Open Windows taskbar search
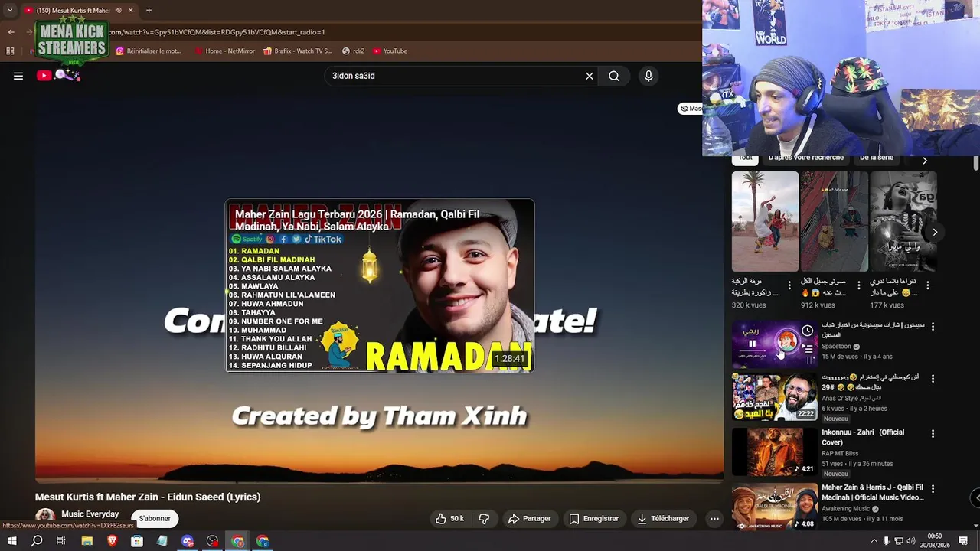Screen dimensions: 980x551 (37, 541)
